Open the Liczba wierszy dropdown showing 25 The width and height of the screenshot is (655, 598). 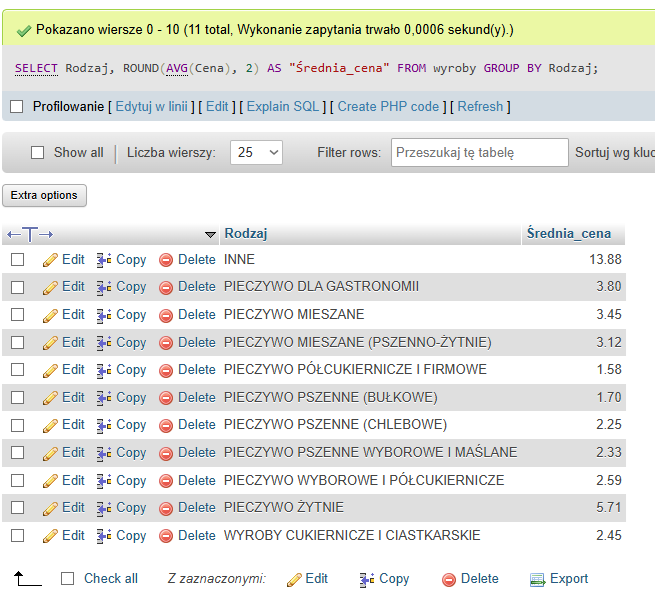[256, 153]
